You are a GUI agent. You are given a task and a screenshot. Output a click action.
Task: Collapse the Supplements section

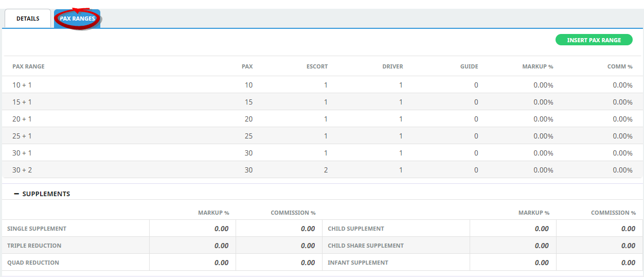coord(16,194)
